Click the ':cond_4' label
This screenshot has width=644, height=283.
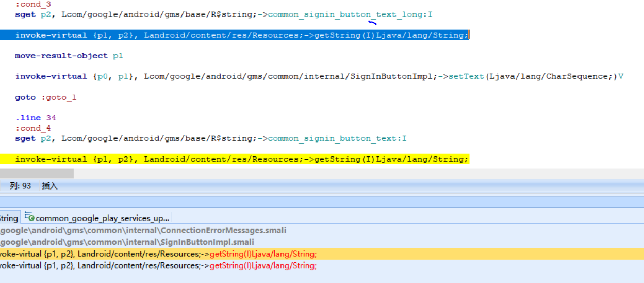pos(33,128)
